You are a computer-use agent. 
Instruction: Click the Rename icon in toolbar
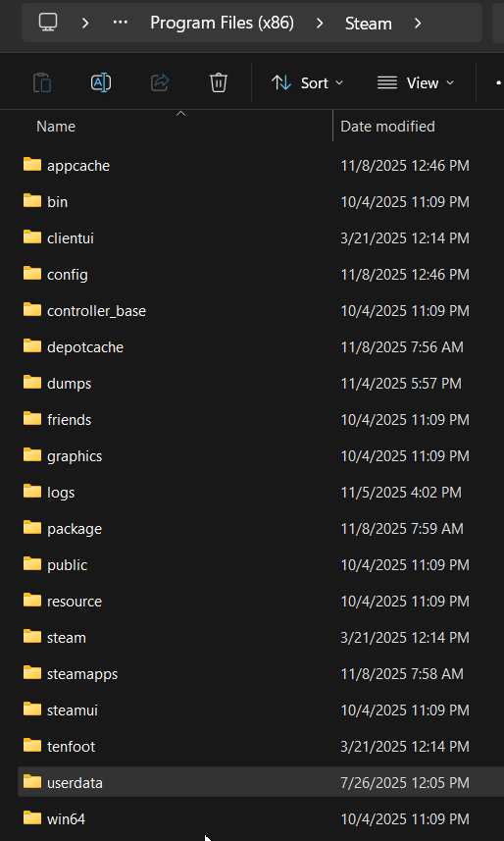coord(101,82)
